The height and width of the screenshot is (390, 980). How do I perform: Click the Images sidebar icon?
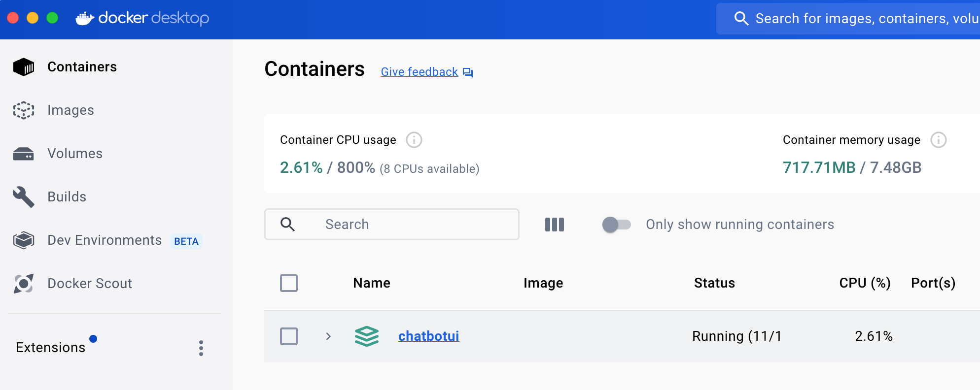[x=24, y=110]
